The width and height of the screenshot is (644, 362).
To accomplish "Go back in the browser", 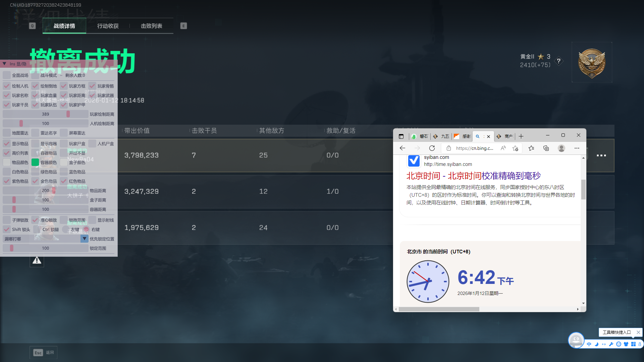I will 402,148.
